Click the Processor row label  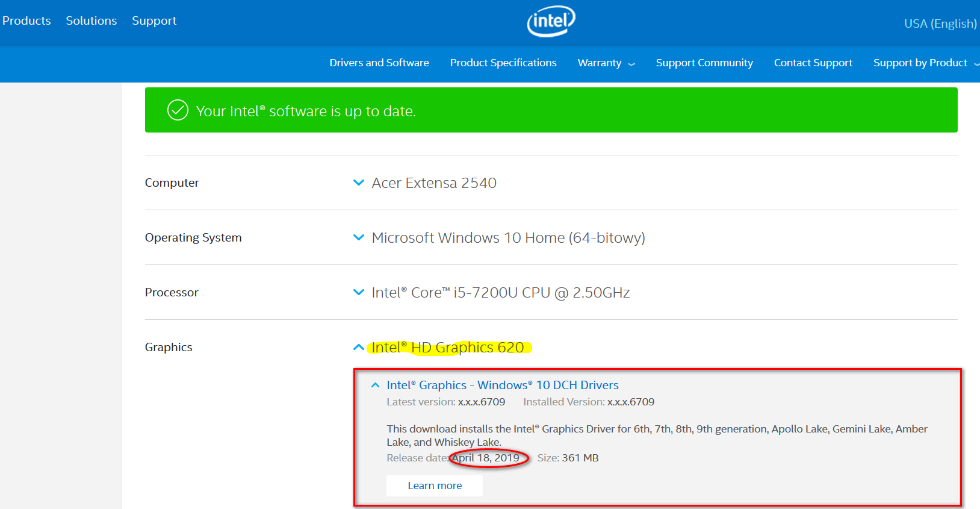(x=172, y=292)
